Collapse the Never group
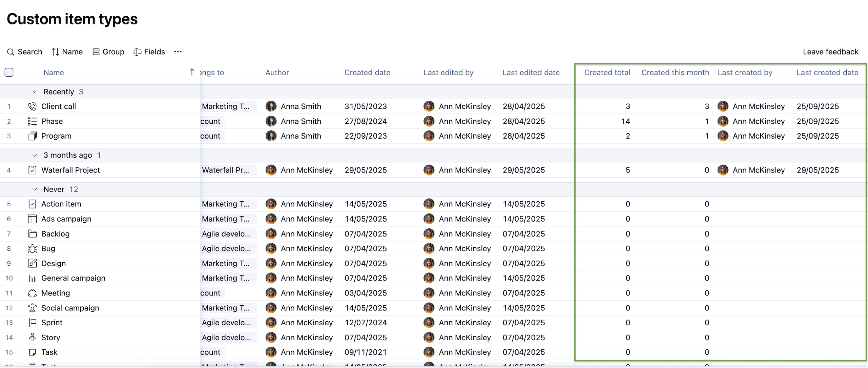The height and width of the screenshot is (368, 868). pos(35,189)
